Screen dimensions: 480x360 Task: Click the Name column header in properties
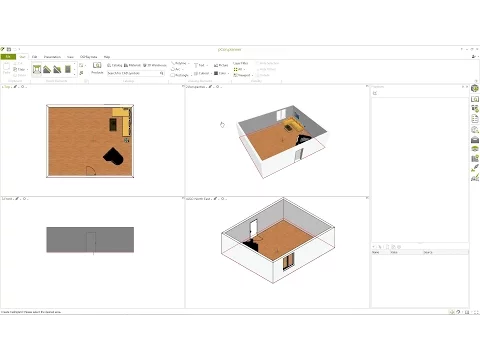point(380,252)
